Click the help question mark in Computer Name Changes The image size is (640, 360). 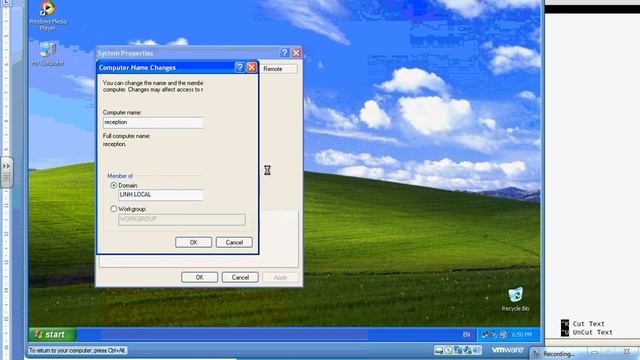coord(240,67)
